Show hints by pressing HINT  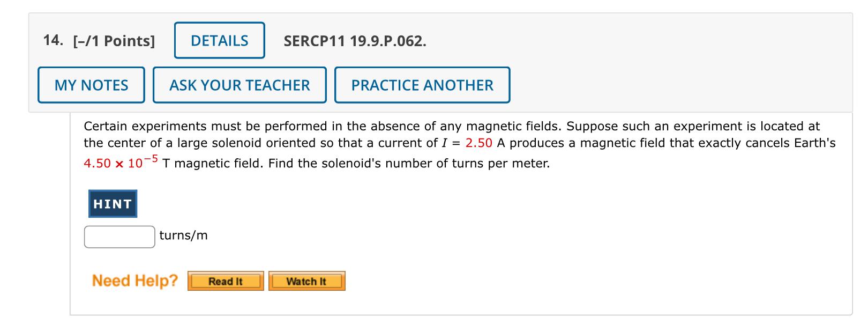111,203
